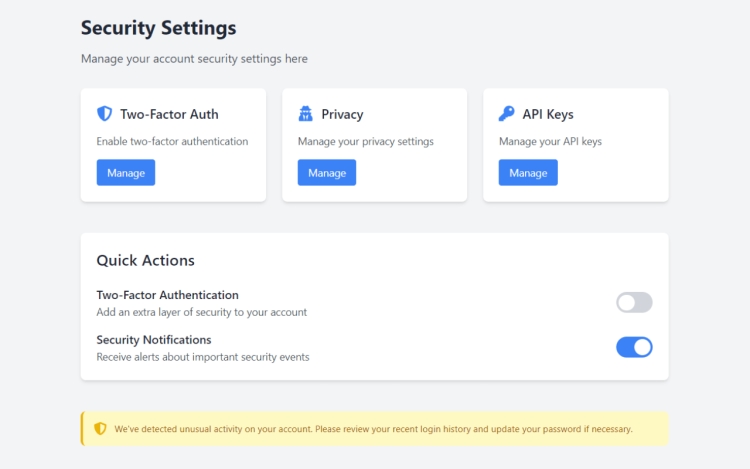This screenshot has height=469, width=750.
Task: Open Manage for Privacy settings
Action: tap(327, 173)
